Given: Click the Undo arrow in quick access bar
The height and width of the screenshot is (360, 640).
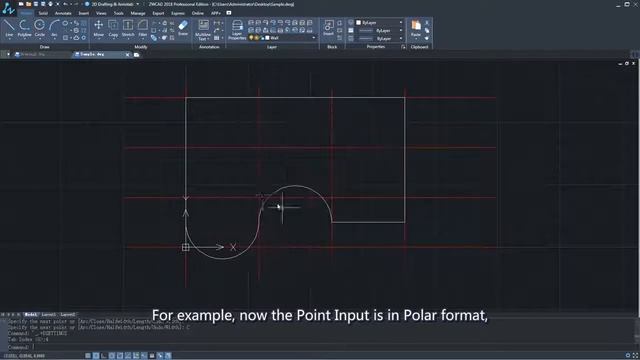Looking at the screenshot, I should (x=65, y=4).
